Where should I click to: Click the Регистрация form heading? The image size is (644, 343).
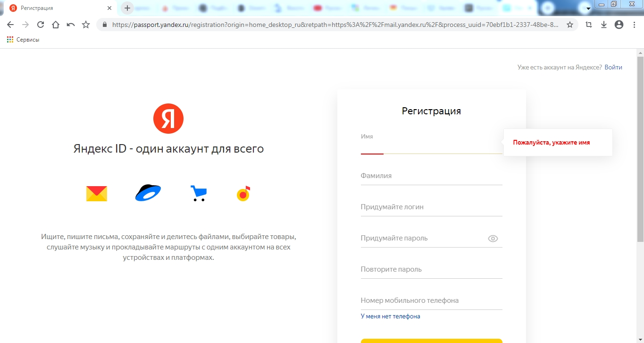[431, 111]
